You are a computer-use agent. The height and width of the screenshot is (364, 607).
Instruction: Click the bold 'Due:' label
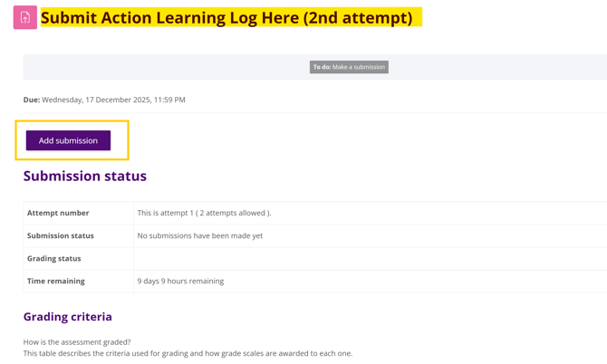32,100
